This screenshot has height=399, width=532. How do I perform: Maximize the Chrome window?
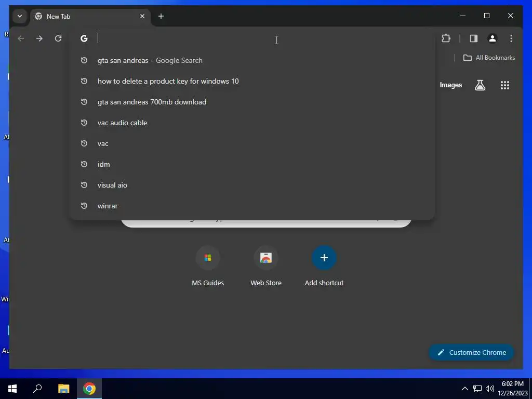point(486,16)
